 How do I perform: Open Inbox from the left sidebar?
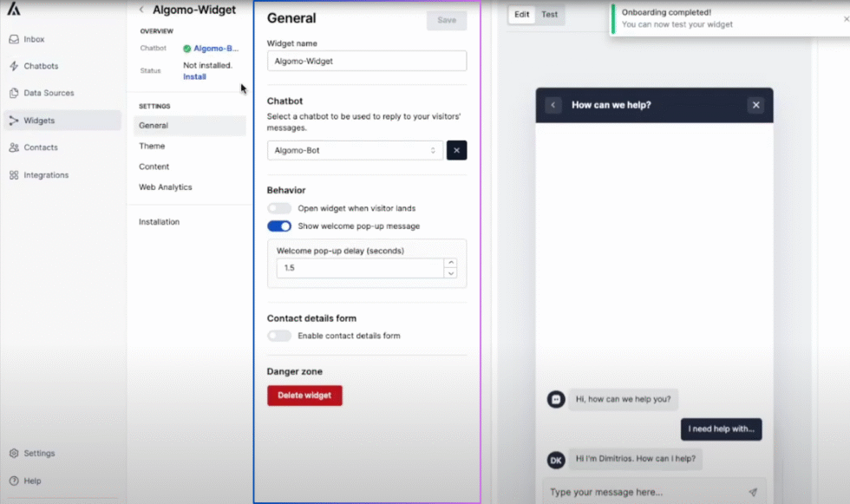click(x=35, y=39)
